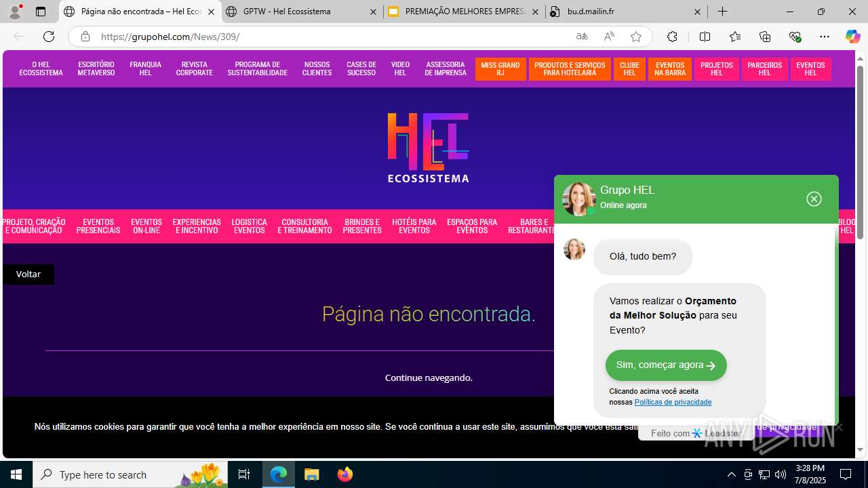Open the LOGISTICA EVENTOS category
Image resolution: width=868 pixels, height=488 pixels.
pos(249,226)
